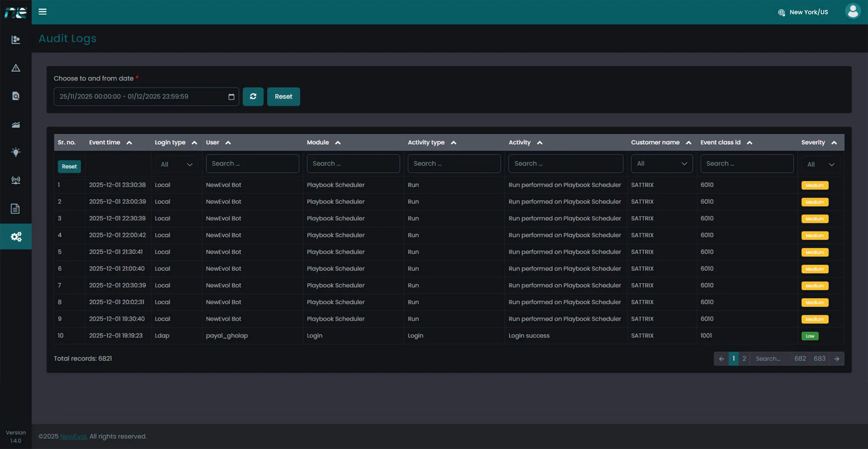Toggle sort on the Severity column
This screenshot has height=449, width=868.
pos(834,143)
